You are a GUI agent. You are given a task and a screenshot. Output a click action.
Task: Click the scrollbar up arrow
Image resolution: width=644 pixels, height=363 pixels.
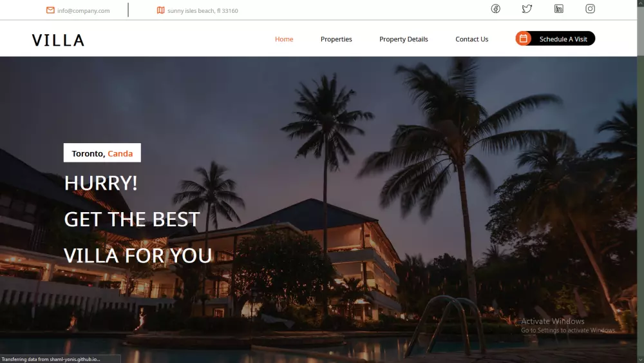pyautogui.click(x=640, y=3)
